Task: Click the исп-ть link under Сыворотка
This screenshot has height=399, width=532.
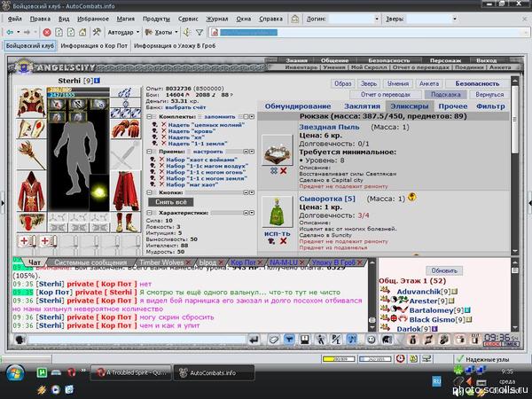Action: tap(278, 233)
